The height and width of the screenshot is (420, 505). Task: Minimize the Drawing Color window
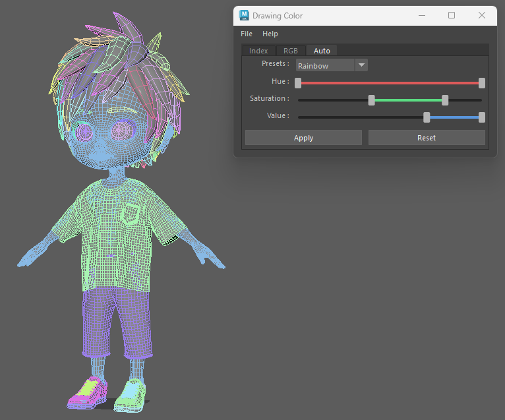tap(422, 15)
